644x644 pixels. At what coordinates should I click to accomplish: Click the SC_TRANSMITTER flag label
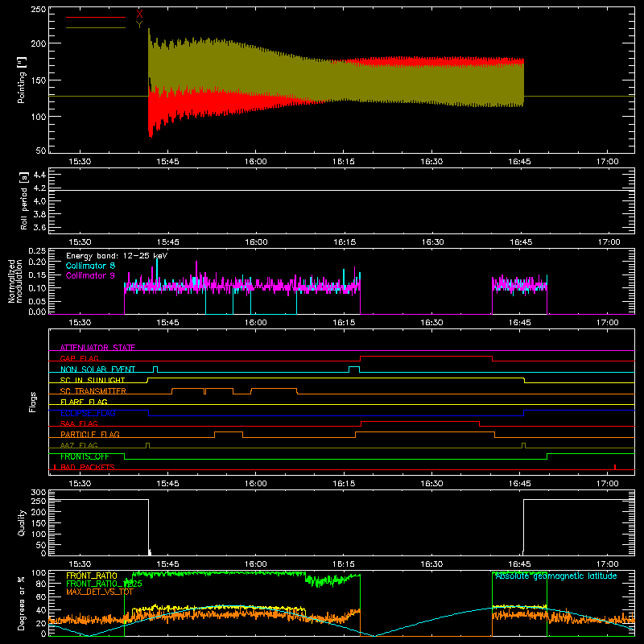(93, 391)
